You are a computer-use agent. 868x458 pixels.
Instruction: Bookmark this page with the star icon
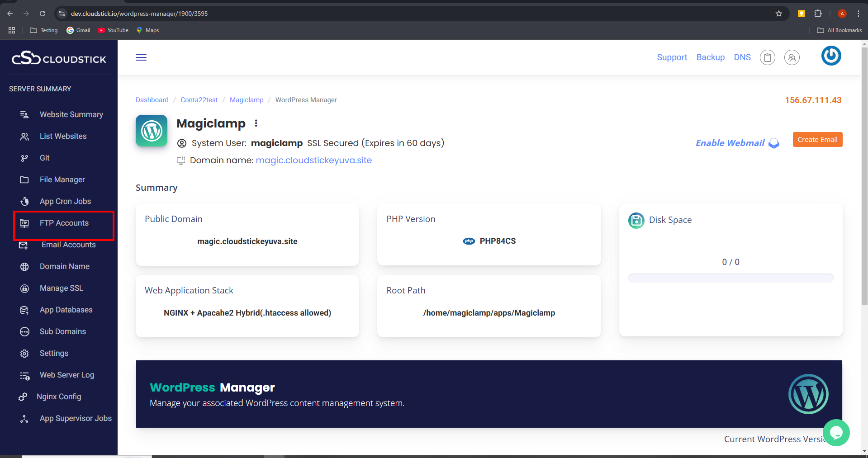(778, 14)
